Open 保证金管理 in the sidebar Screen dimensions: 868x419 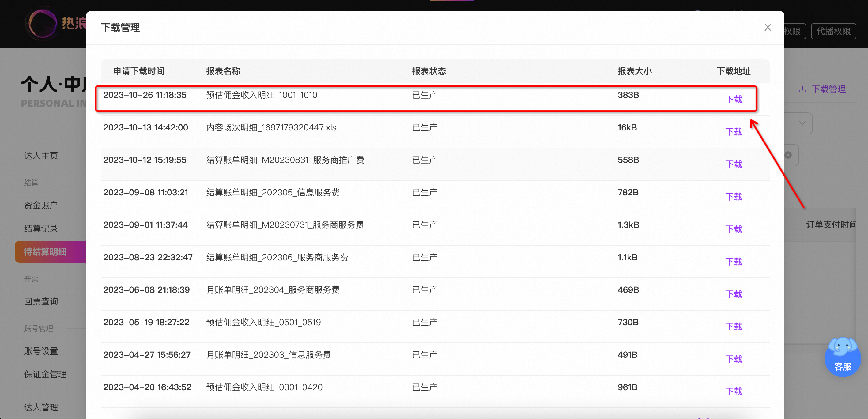click(45, 374)
